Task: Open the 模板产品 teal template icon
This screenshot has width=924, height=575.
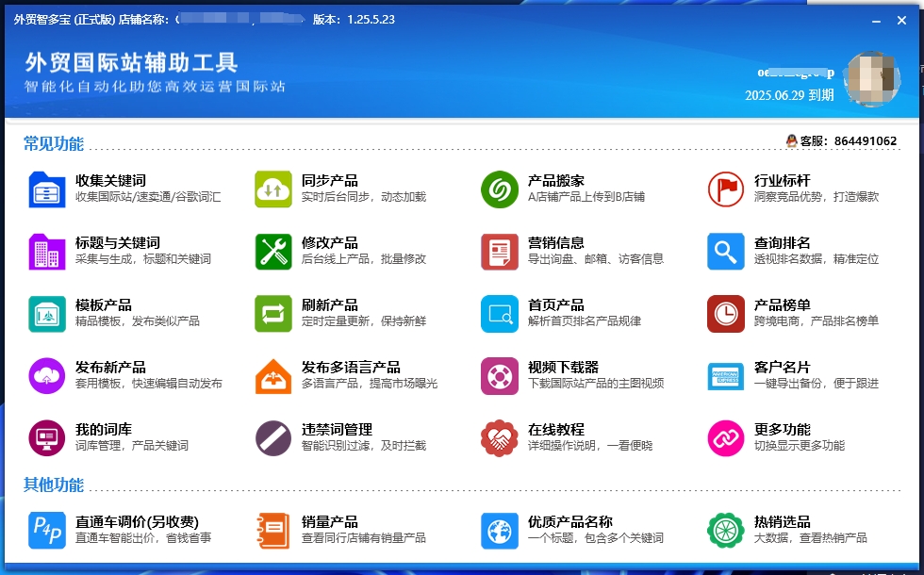Action: (47, 314)
